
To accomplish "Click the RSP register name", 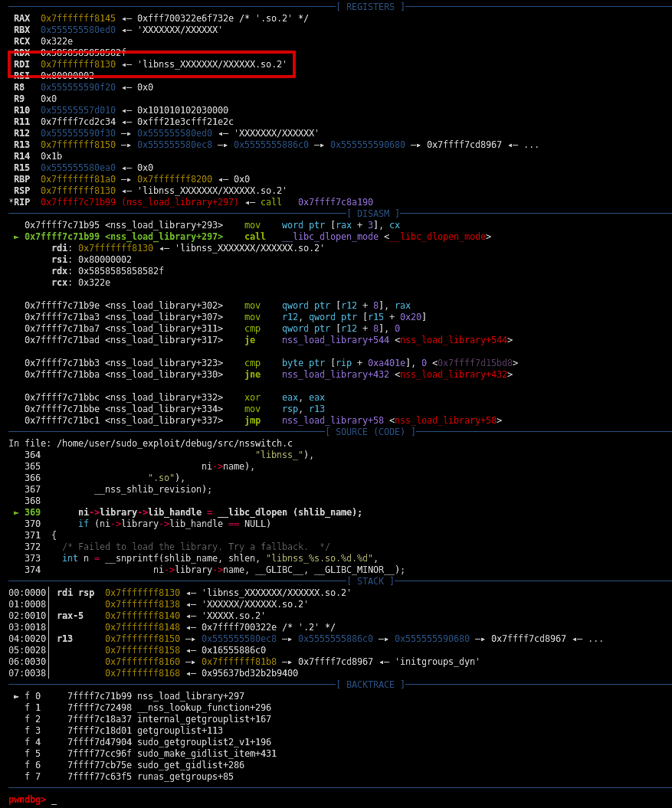I will pyautogui.click(x=21, y=191).
